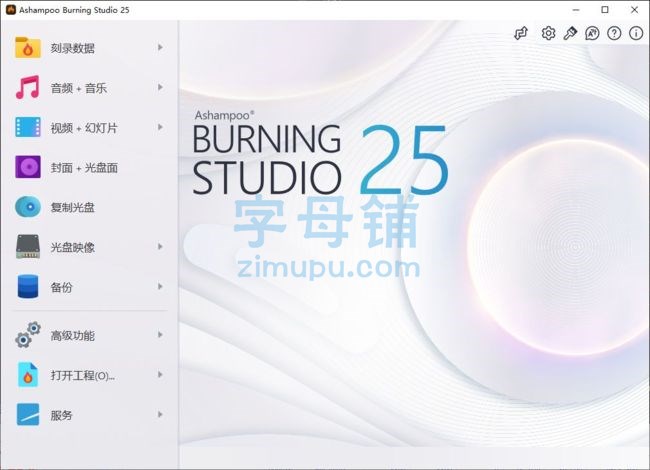This screenshot has width=650, height=470.
Task: Maximize the Burning Studio window
Action: coord(605,10)
